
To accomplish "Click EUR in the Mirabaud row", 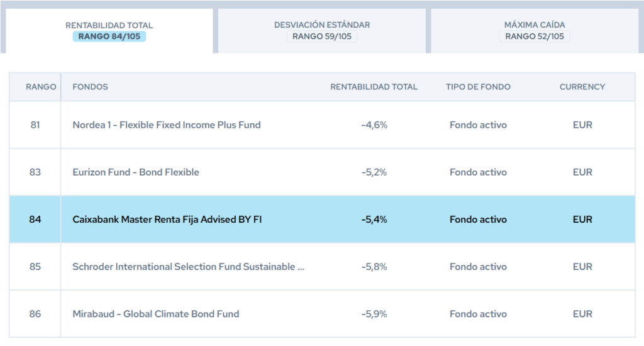I will pos(582,314).
